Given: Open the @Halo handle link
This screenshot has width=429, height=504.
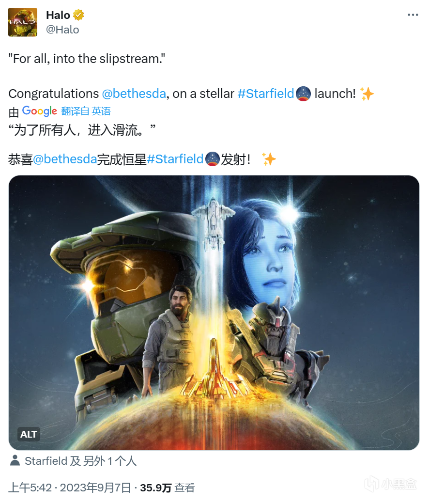Looking at the screenshot, I should (x=62, y=30).
